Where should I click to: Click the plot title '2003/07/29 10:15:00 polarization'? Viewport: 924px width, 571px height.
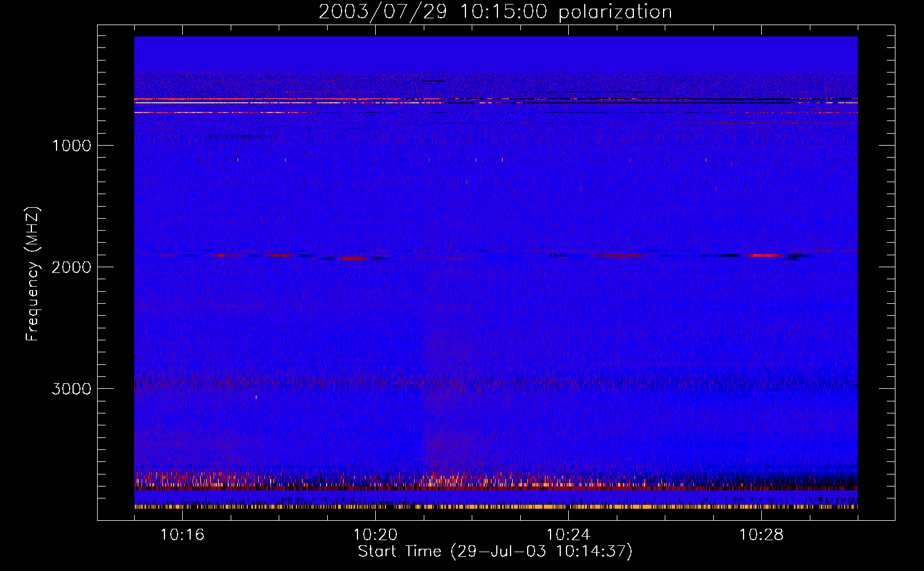coord(495,11)
